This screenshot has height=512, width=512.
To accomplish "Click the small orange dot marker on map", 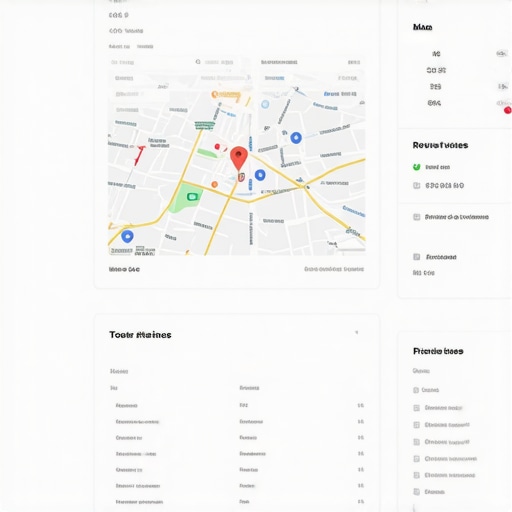I will point(214,184).
